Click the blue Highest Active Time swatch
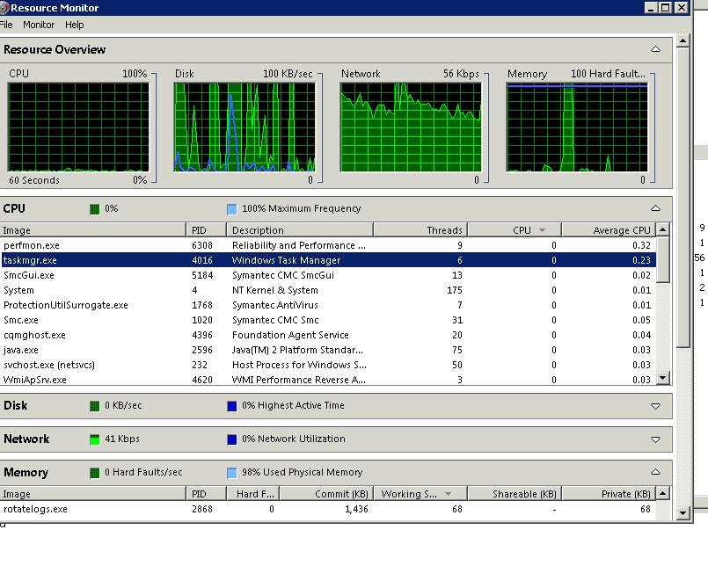The image size is (708, 588). [x=231, y=406]
